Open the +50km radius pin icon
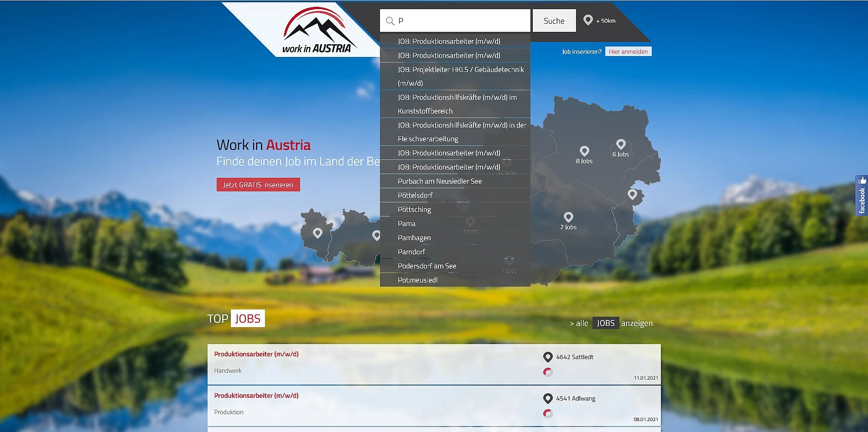The width and height of the screenshot is (868, 432). coord(587,20)
